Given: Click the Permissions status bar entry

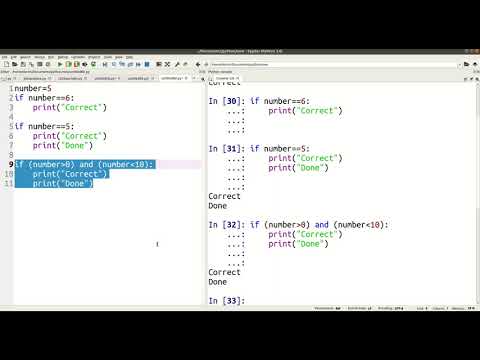Looking at the screenshot, I should (328, 308).
